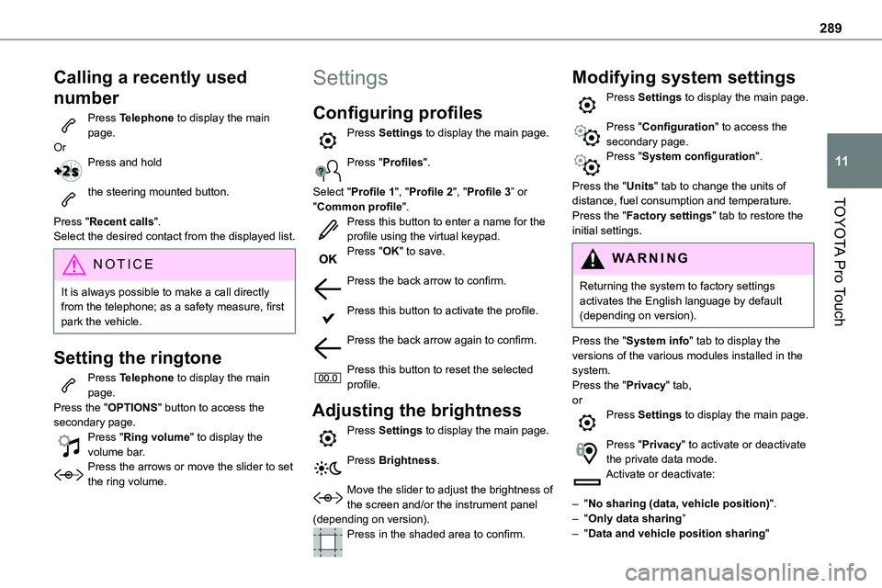This screenshot has width=882, height=588.
Task: Click the Privacy location pin icon
Action: pos(587,450)
